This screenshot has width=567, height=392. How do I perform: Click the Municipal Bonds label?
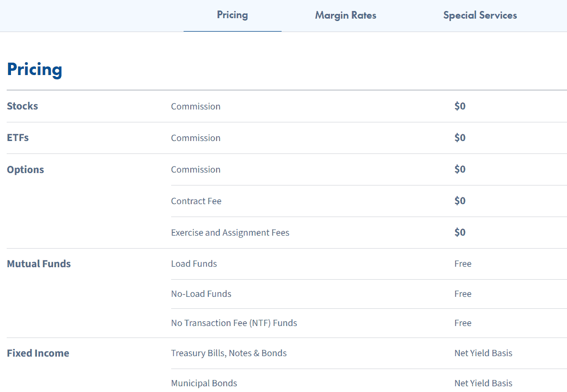coord(204,383)
